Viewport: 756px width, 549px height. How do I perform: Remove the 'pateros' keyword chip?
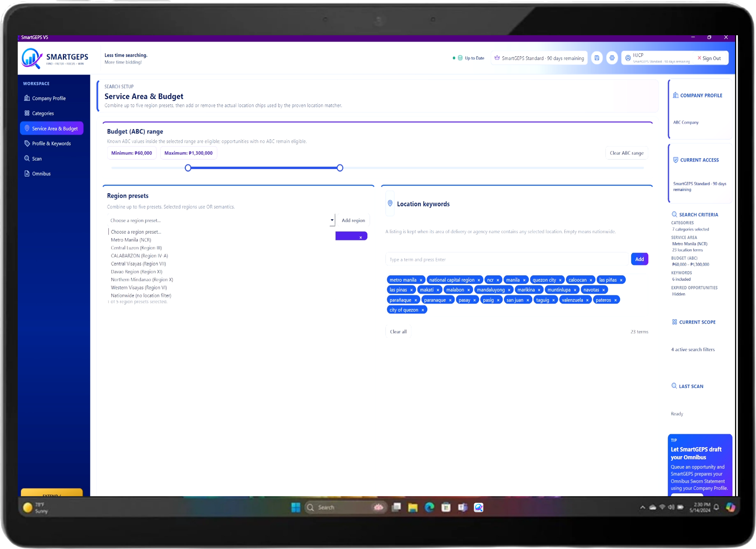pyautogui.click(x=616, y=300)
